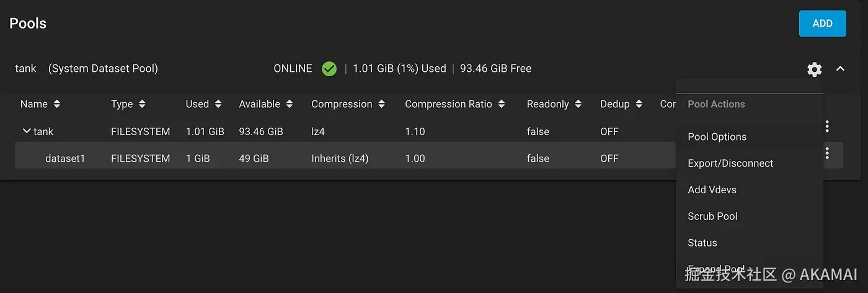868x293 pixels.
Task: Select Add Vdevs menu entry
Action: coord(712,190)
